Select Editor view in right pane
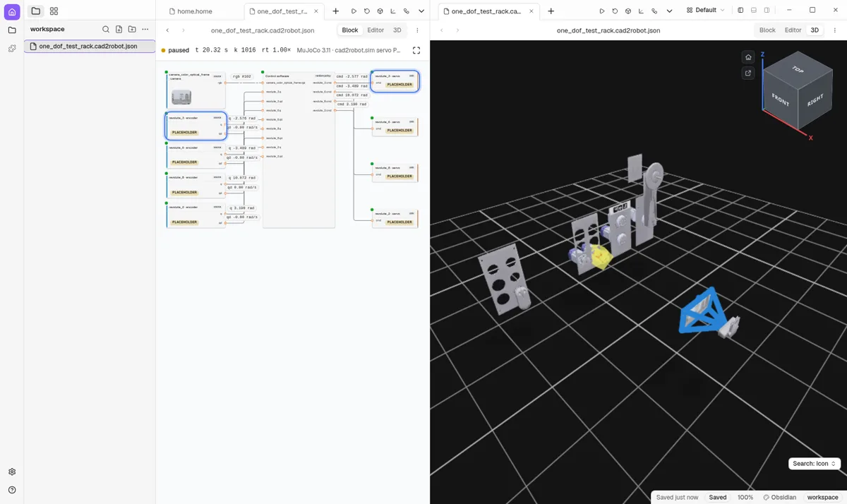Image resolution: width=847 pixels, height=504 pixels. tap(793, 30)
